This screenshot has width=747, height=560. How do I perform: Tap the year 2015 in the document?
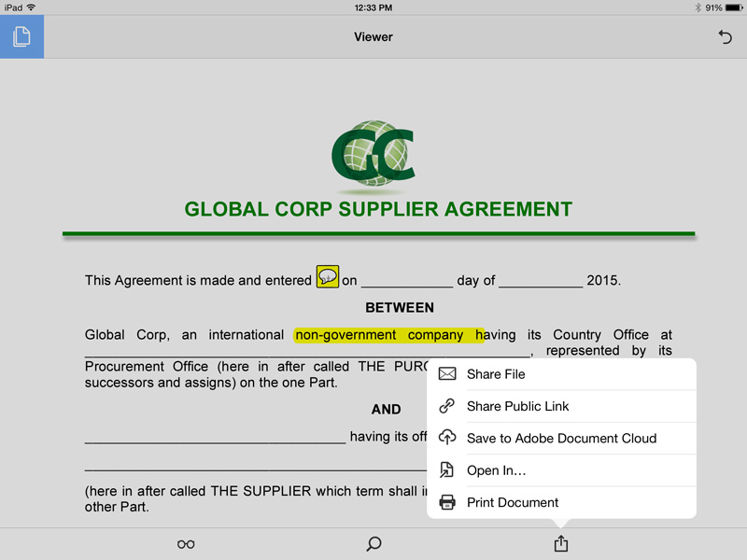click(x=603, y=281)
